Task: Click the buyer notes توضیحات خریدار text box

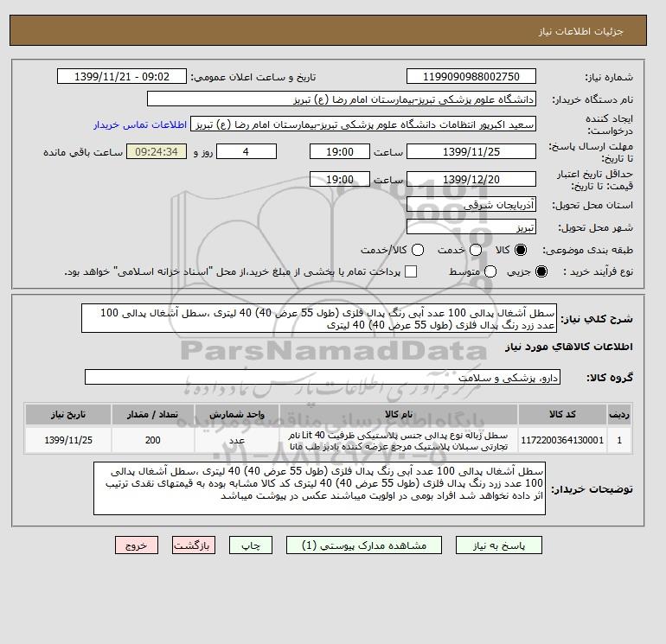Action: tap(319, 488)
